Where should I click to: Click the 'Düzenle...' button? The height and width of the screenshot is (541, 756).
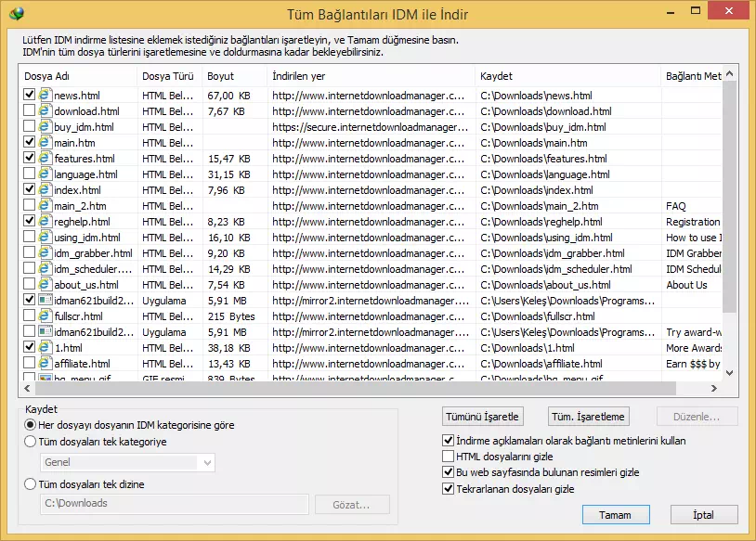pyautogui.click(x=697, y=417)
